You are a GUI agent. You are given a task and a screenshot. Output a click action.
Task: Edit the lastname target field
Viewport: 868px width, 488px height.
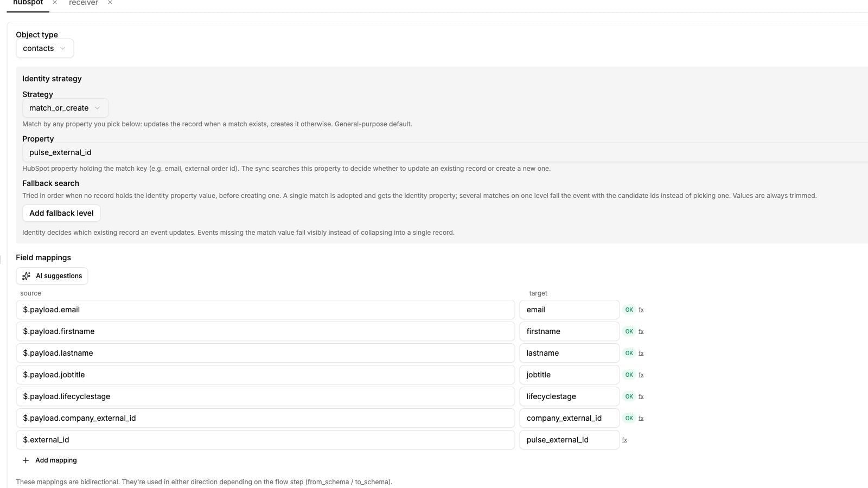pyautogui.click(x=569, y=353)
